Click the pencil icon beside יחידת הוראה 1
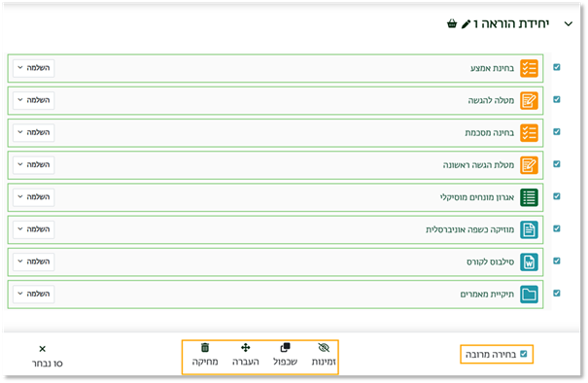The width and height of the screenshot is (588, 383). [466, 24]
